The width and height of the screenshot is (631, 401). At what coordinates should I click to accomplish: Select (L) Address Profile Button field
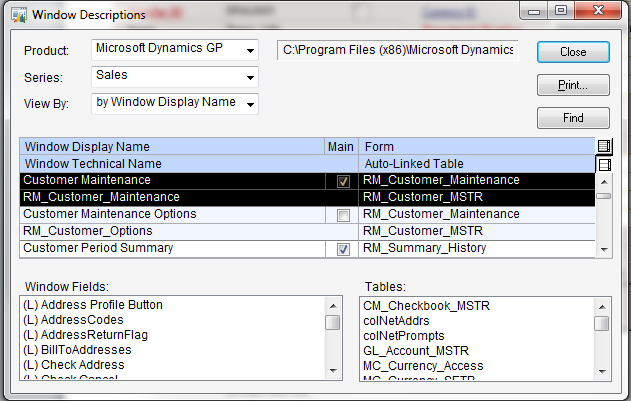pos(93,305)
